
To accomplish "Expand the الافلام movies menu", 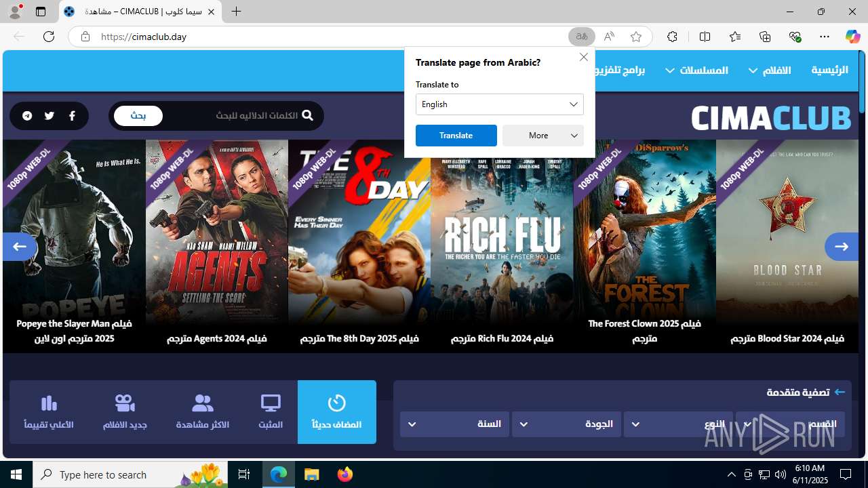I will tap(770, 70).
